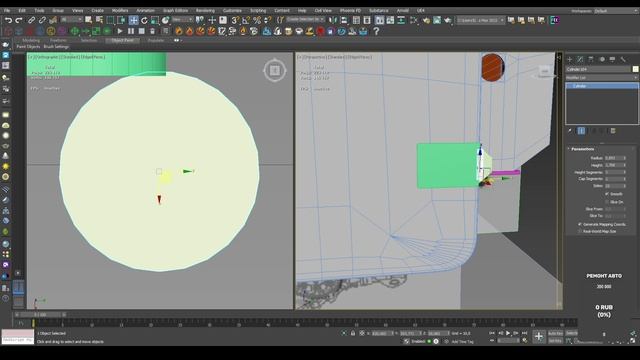Click the question mark help icon
Screen dimensions: 640x360
pos(376,31)
